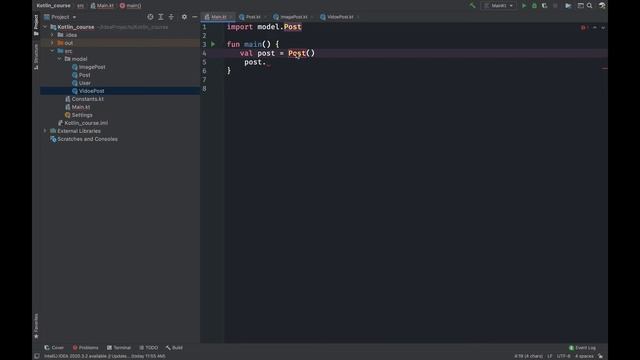This screenshot has height=360, width=640.
Task: Open the Cover tool window
Action: pos(54,348)
